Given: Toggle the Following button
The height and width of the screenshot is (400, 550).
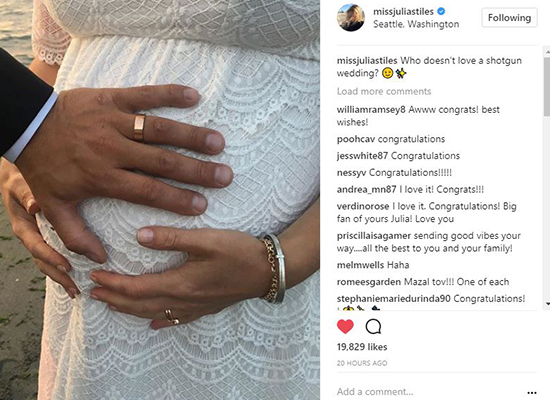Looking at the screenshot, I should point(509,18).
